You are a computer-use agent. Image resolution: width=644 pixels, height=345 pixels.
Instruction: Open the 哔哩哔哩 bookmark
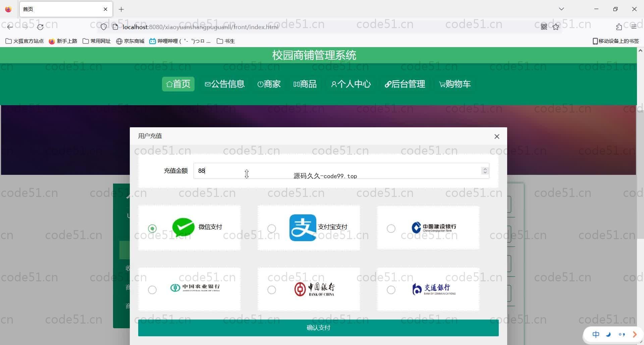click(x=180, y=41)
